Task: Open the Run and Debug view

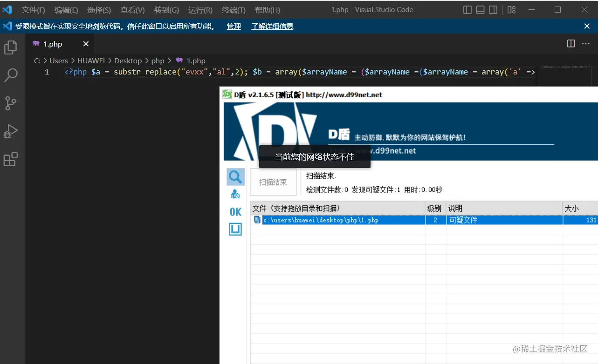Action: coord(10,131)
